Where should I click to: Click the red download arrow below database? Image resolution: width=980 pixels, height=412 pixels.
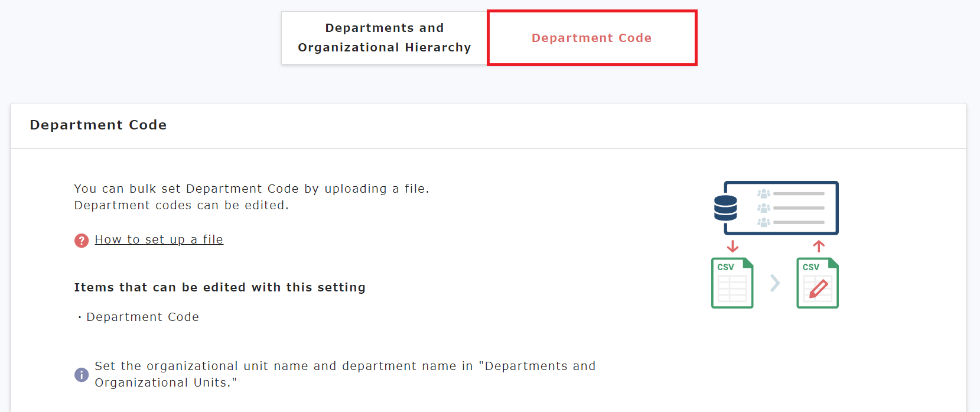732,246
